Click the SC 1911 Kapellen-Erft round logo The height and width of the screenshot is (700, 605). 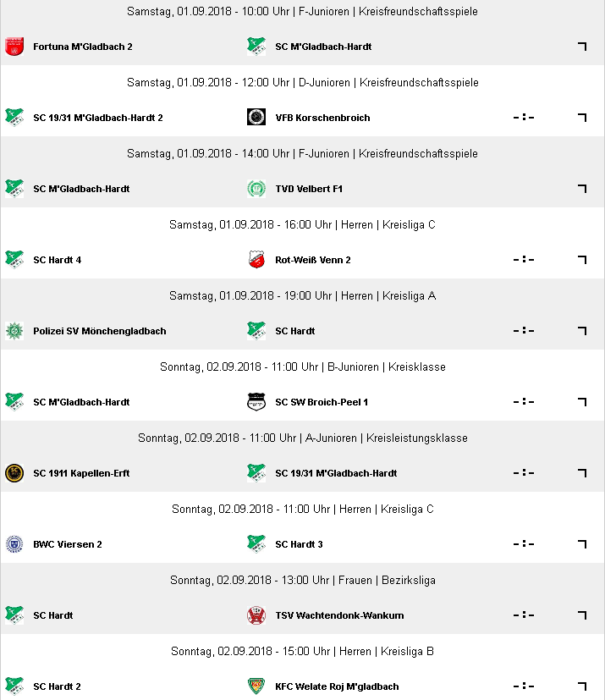coord(14,473)
